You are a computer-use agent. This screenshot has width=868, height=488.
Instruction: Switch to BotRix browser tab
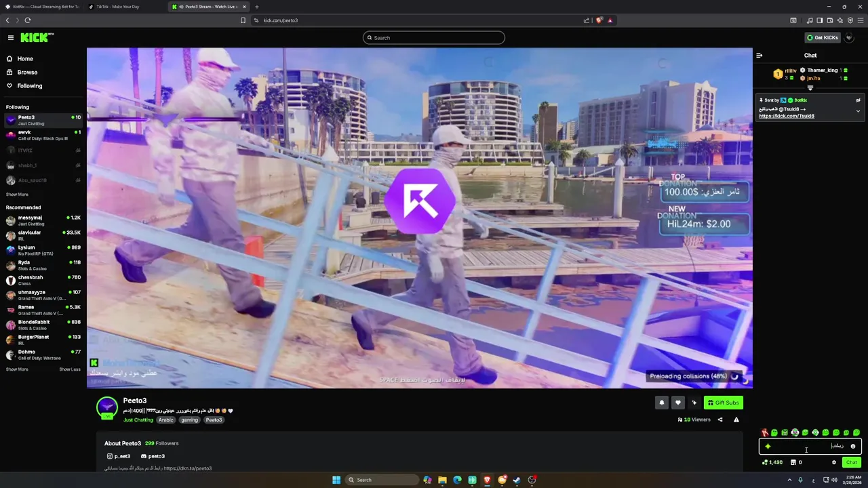click(x=41, y=7)
